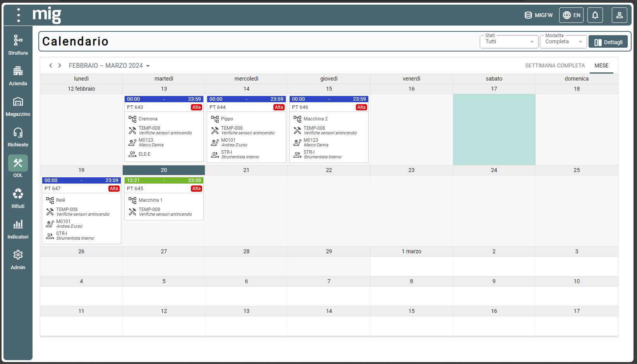
Task: Open user profile icon
Action: pyautogui.click(x=619, y=15)
